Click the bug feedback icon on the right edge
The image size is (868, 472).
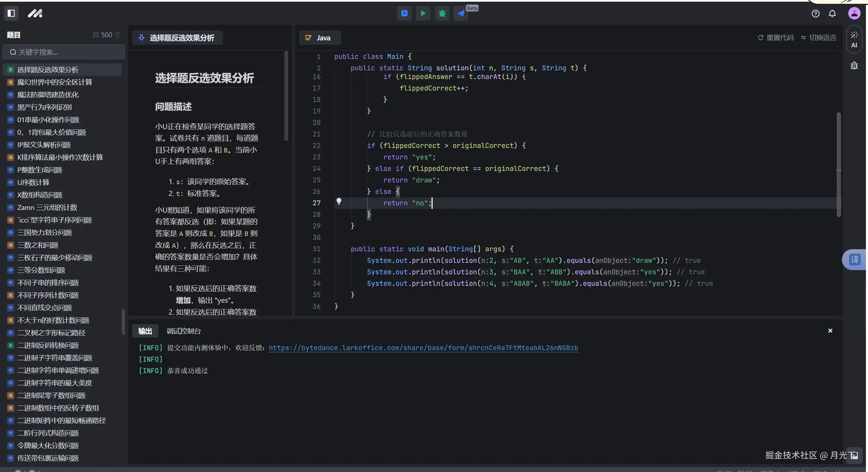[854, 65]
